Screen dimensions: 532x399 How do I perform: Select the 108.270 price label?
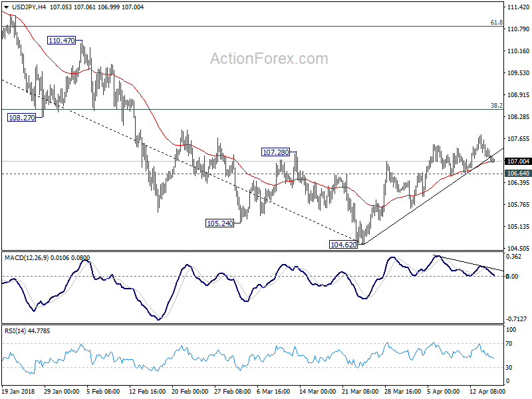(22, 118)
